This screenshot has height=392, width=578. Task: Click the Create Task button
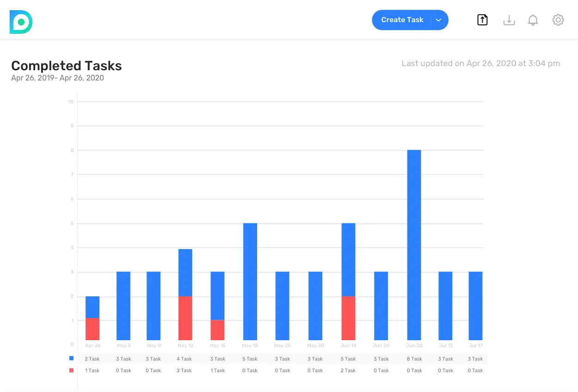(x=402, y=20)
